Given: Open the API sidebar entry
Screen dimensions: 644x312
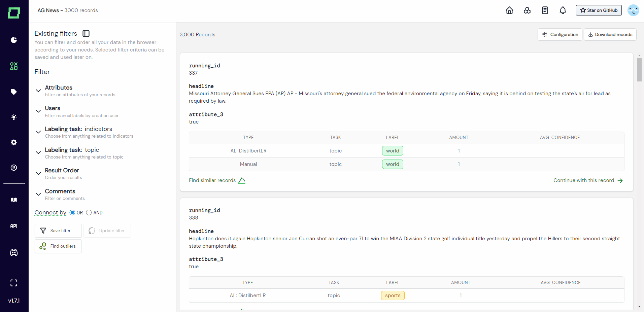Looking at the screenshot, I should point(14,226).
